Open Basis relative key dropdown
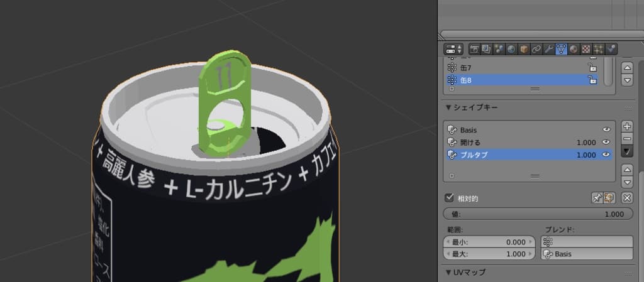Screen dimensions: 644x282 (587, 254)
